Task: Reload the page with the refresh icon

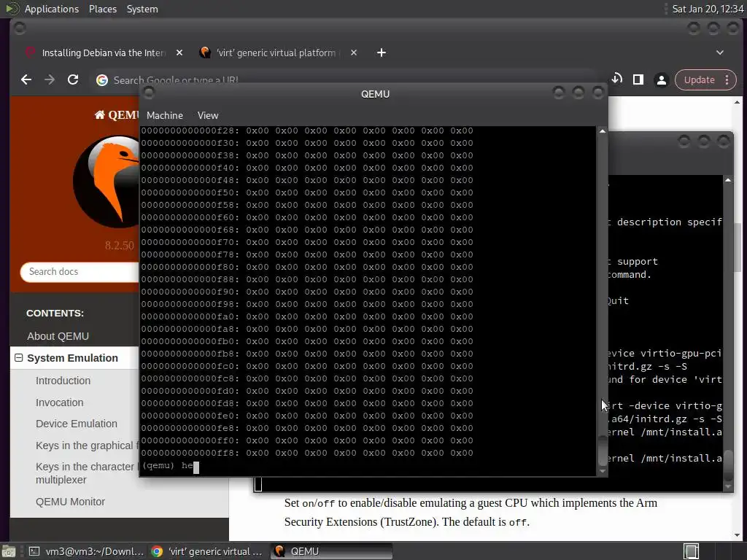Action: tap(73, 80)
